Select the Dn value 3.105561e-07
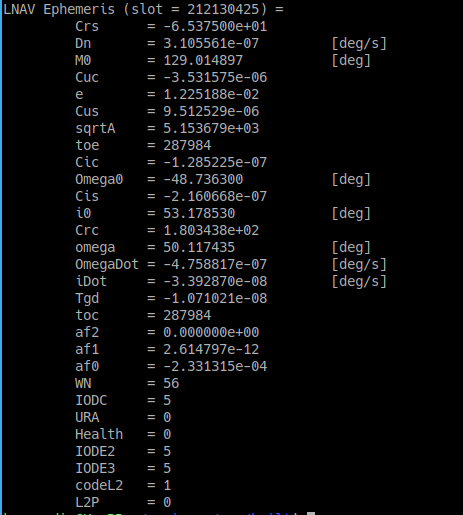Viewport: 463px width, 515px height. 211,43
